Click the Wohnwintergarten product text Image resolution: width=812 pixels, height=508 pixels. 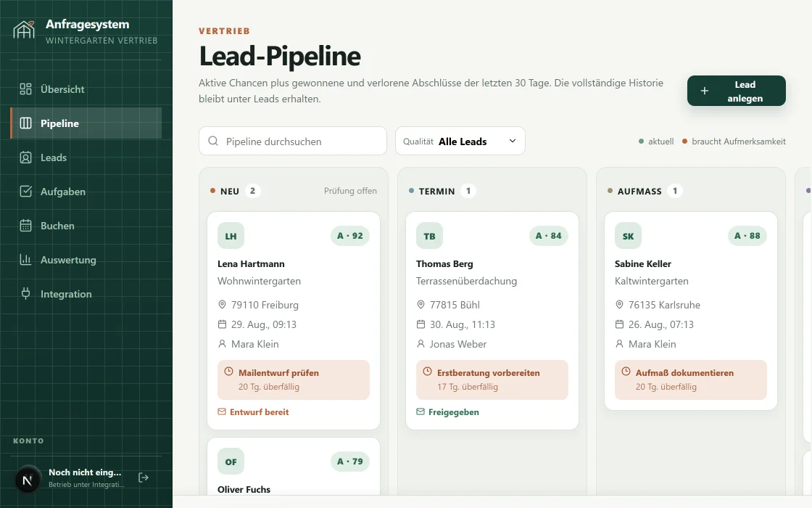259,281
